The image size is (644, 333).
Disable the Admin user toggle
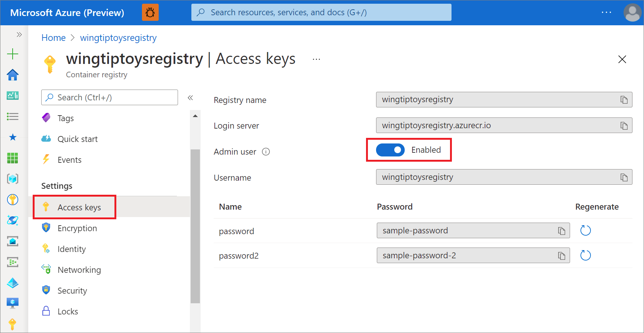(x=390, y=150)
